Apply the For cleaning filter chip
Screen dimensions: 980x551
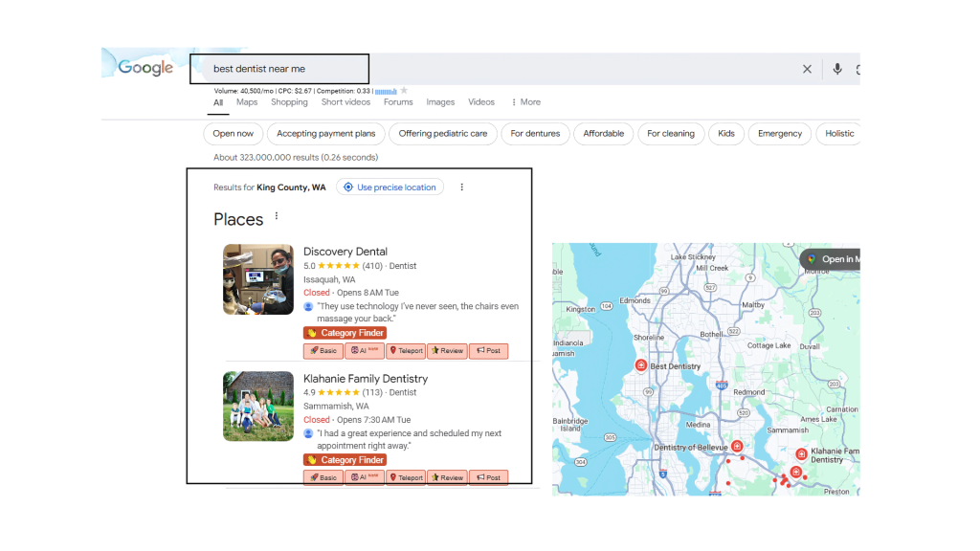[x=671, y=134]
